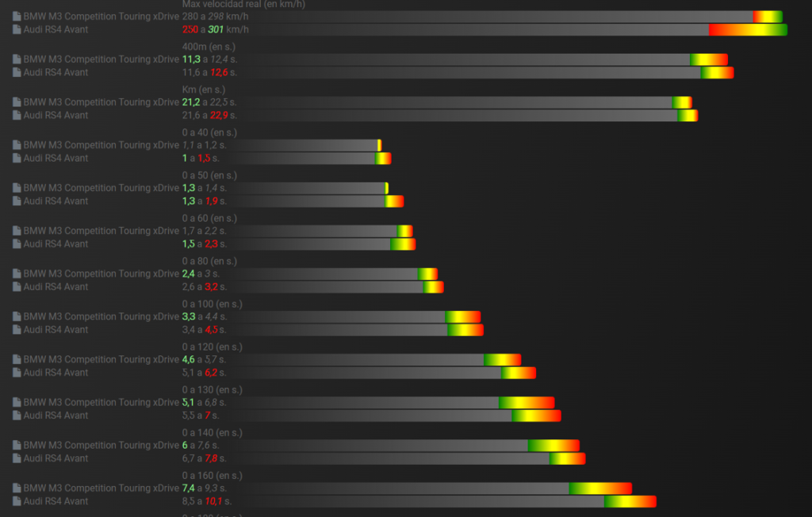Select BMW M3 document icon in 0 a 160
812x517 pixels.
coord(17,488)
